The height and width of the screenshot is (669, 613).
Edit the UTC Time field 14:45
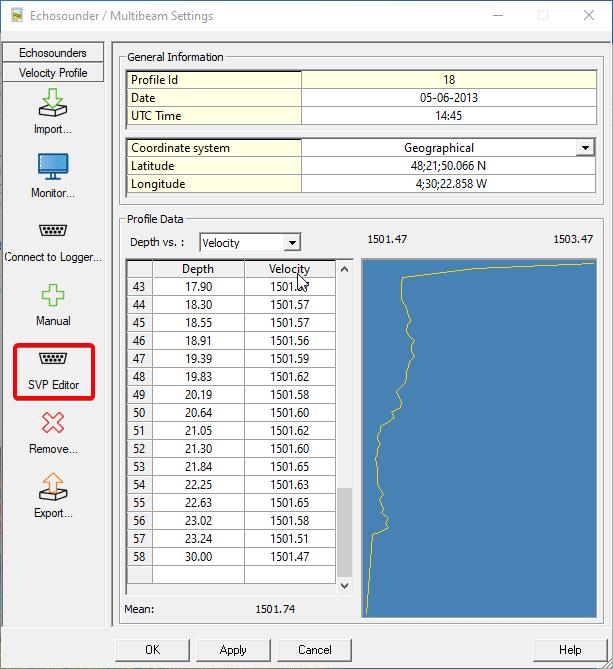click(x=448, y=116)
